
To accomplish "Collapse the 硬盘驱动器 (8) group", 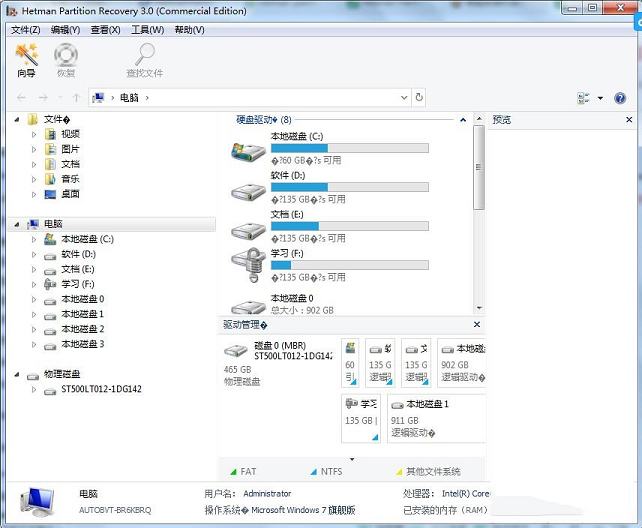I will click(x=463, y=120).
